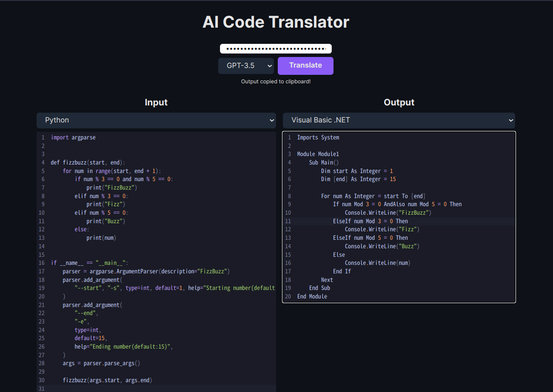Click line number 16 in input panel
Screen dimensions: 553x392
(41, 262)
